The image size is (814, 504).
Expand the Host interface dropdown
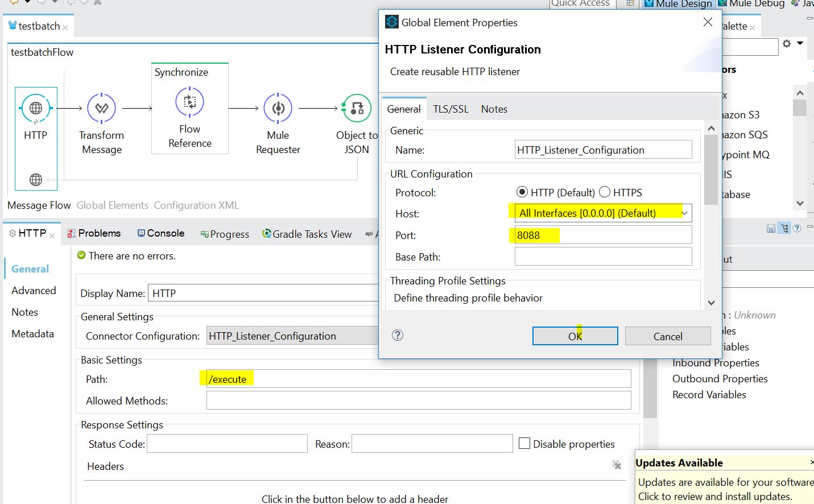tap(684, 213)
